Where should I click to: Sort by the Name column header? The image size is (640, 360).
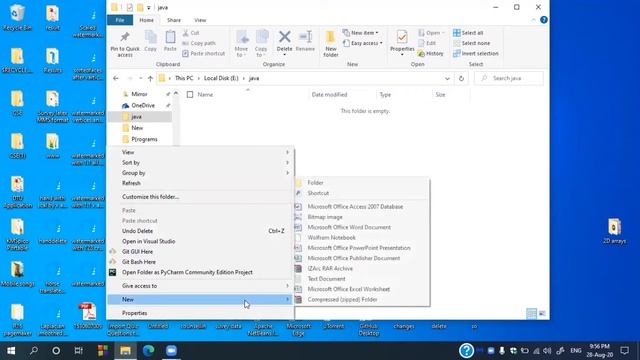[205, 95]
